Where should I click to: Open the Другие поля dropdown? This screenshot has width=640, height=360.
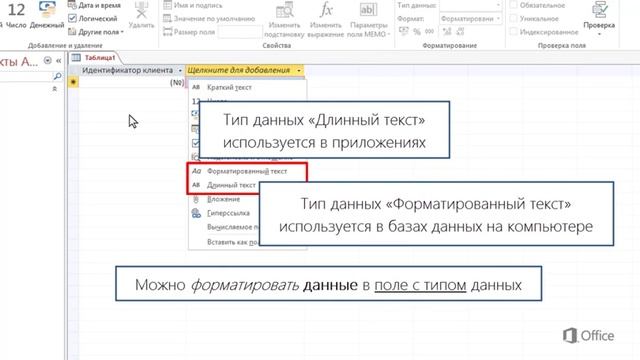[x=96, y=31]
